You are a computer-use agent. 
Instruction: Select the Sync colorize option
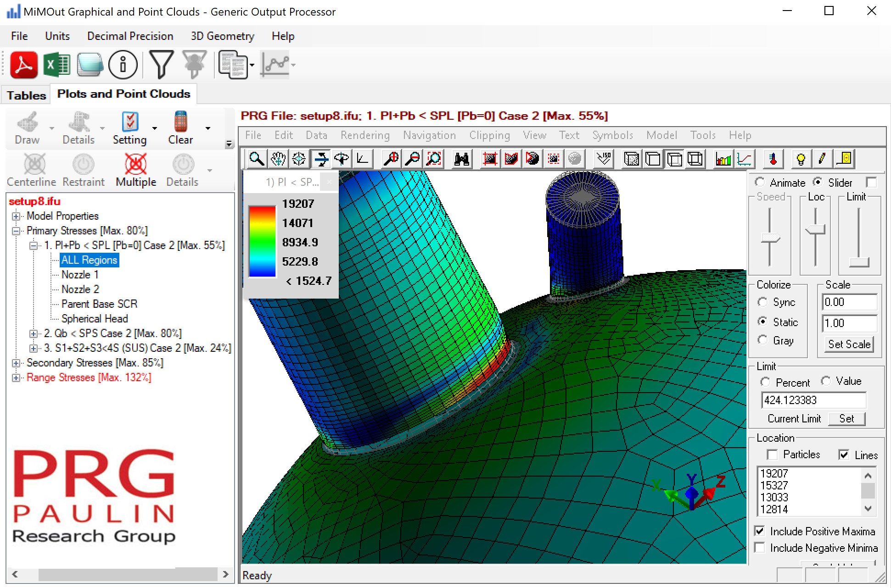pos(763,302)
